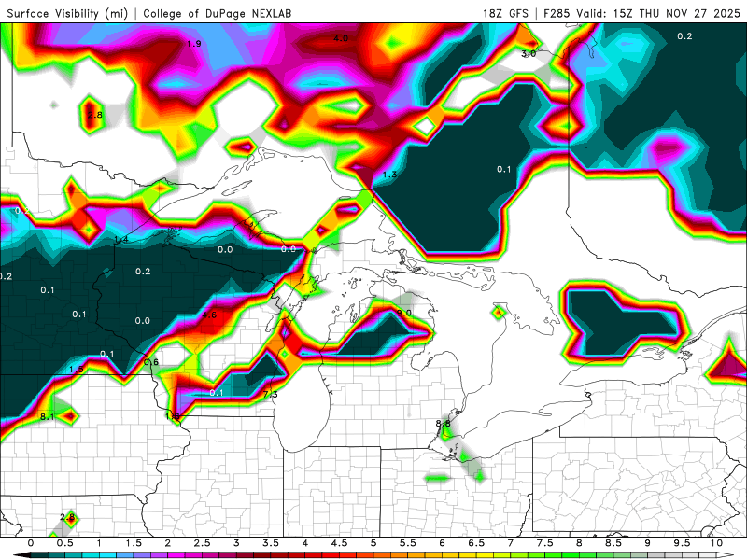Click the light gray colorbar swatch below 9.5
Viewport: 747px width, 560px height.
[691, 555]
